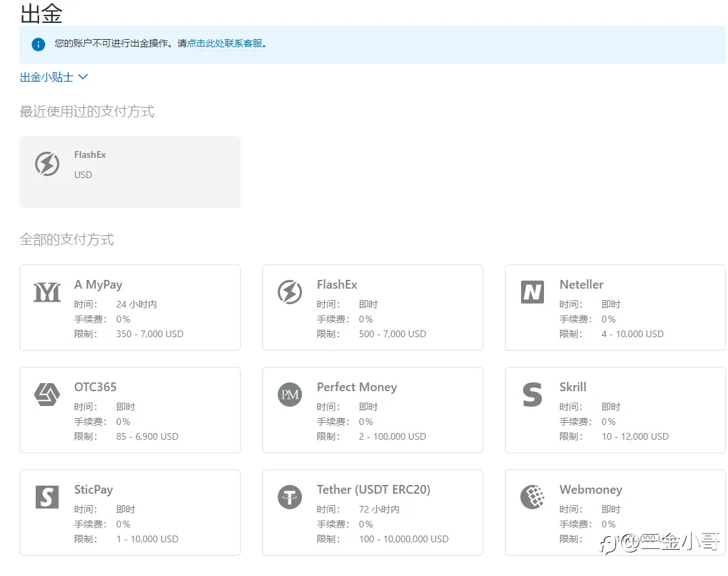Image resolution: width=728 pixels, height=576 pixels.
Task: Click the 72 小时内 processing time of Tether
Action: pyautogui.click(x=379, y=509)
